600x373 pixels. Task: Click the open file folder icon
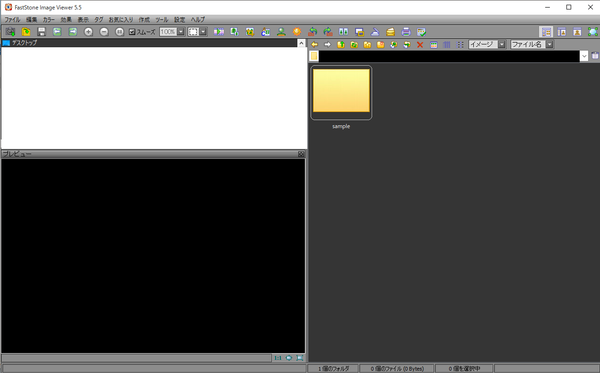pyautogui.click(x=26, y=32)
